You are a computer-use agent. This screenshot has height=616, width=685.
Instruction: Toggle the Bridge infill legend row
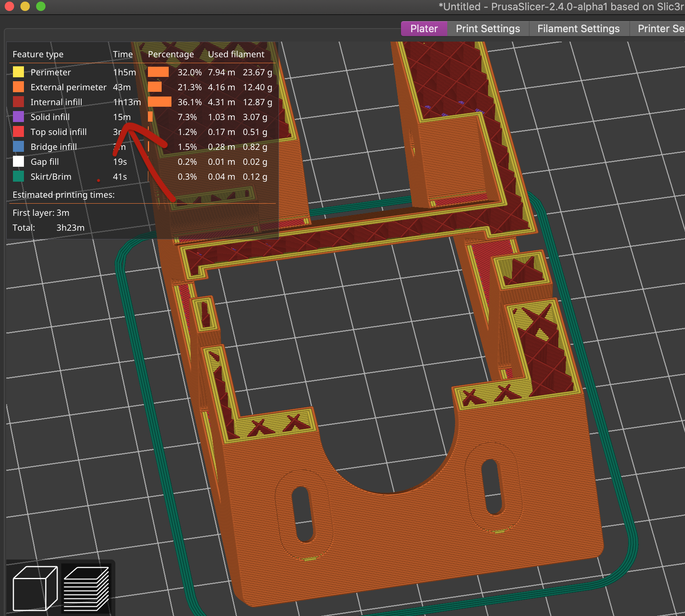click(x=142, y=147)
